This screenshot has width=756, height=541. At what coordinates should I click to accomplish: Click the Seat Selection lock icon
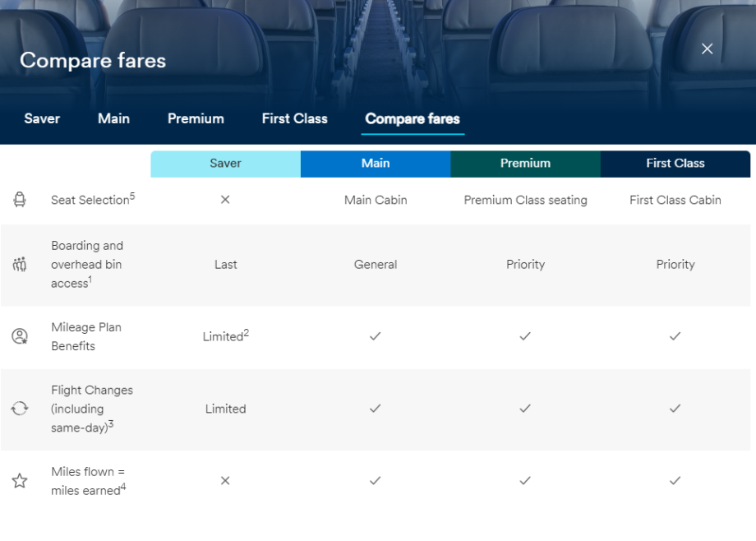click(19, 200)
